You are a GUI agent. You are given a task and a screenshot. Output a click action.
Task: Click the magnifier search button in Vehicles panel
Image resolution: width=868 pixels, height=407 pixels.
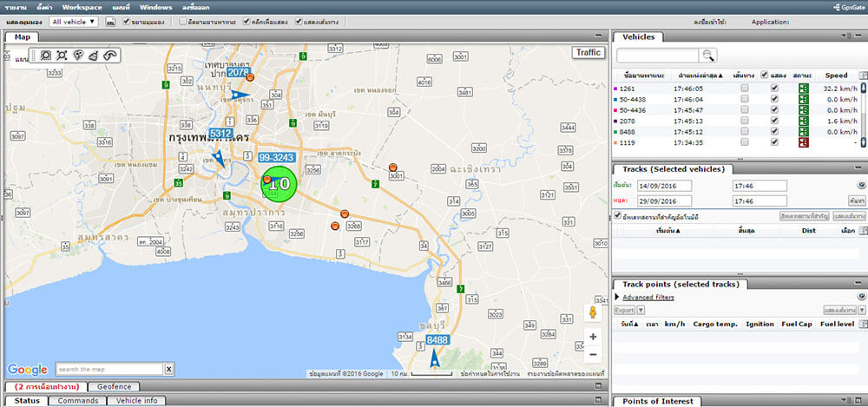(708, 56)
